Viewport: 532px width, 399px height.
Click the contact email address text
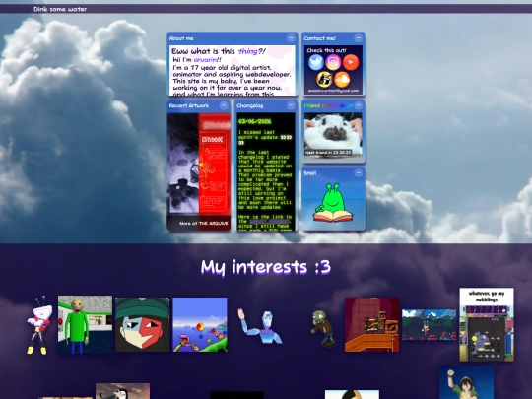click(x=333, y=91)
